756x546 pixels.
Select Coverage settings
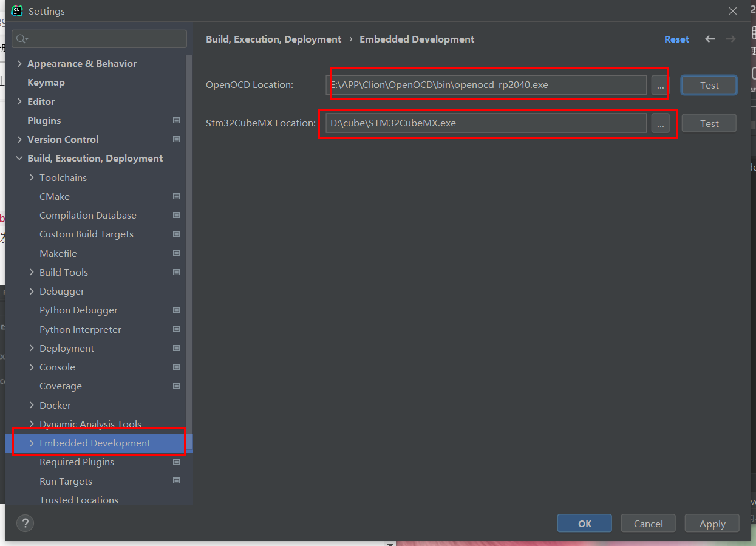61,386
